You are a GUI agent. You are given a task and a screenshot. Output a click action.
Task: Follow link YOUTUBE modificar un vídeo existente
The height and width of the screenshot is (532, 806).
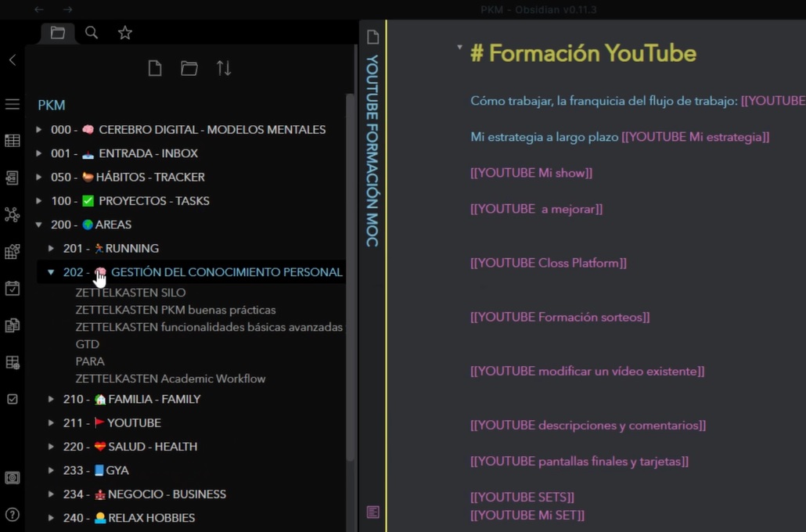click(588, 371)
